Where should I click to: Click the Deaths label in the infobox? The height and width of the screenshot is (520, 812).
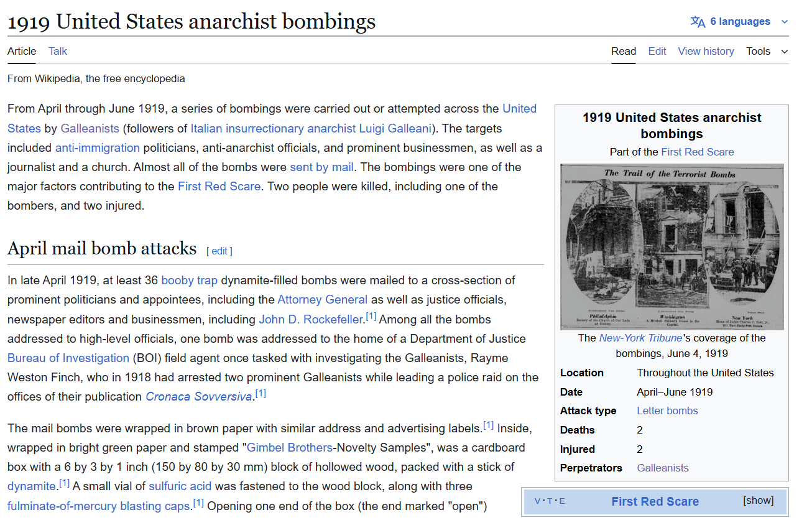578,430
